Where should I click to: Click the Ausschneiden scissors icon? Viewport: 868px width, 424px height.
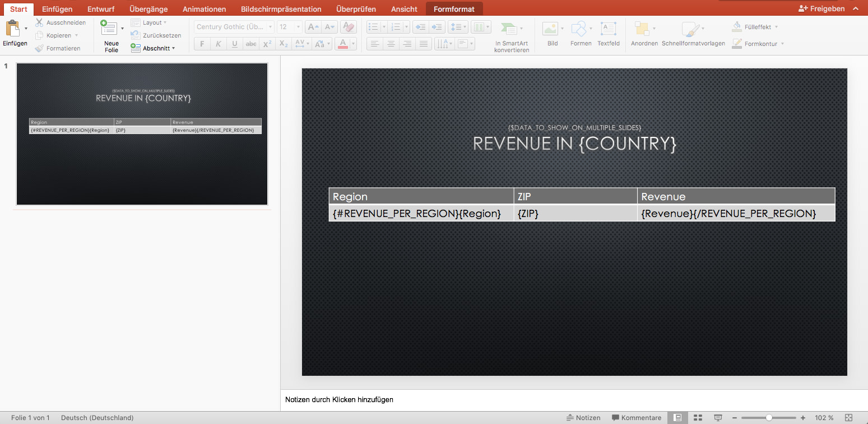[x=39, y=22]
